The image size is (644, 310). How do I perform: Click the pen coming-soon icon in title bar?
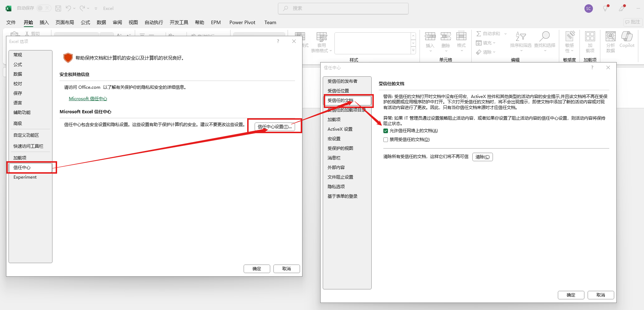point(622,9)
